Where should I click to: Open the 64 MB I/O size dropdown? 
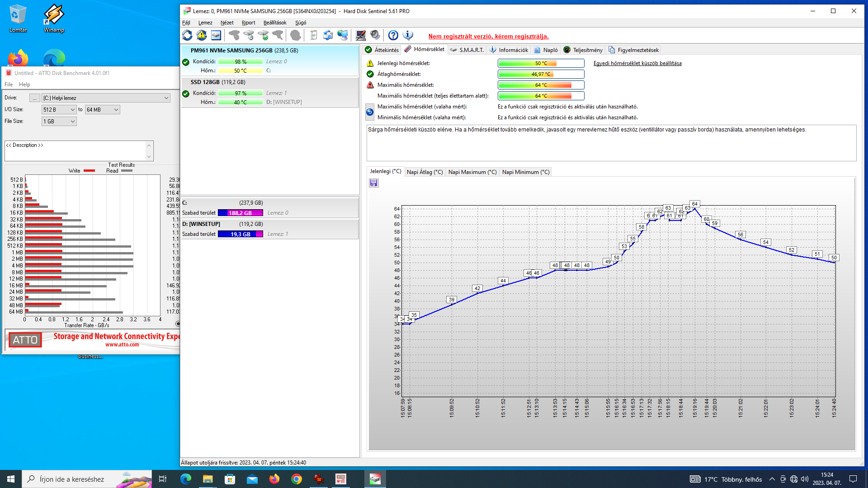click(x=103, y=109)
